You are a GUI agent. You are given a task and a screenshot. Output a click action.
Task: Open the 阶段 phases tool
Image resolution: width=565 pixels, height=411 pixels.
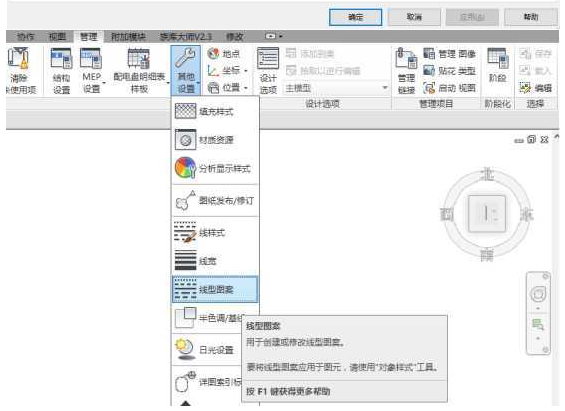pyautogui.click(x=498, y=66)
